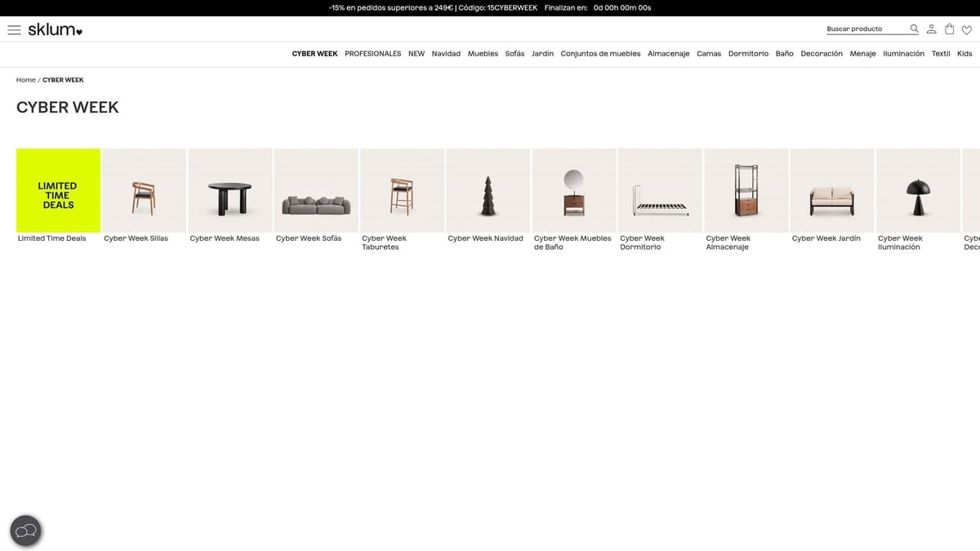Open the Sofás menu category
Viewport: 980px width, 551px height.
514,54
